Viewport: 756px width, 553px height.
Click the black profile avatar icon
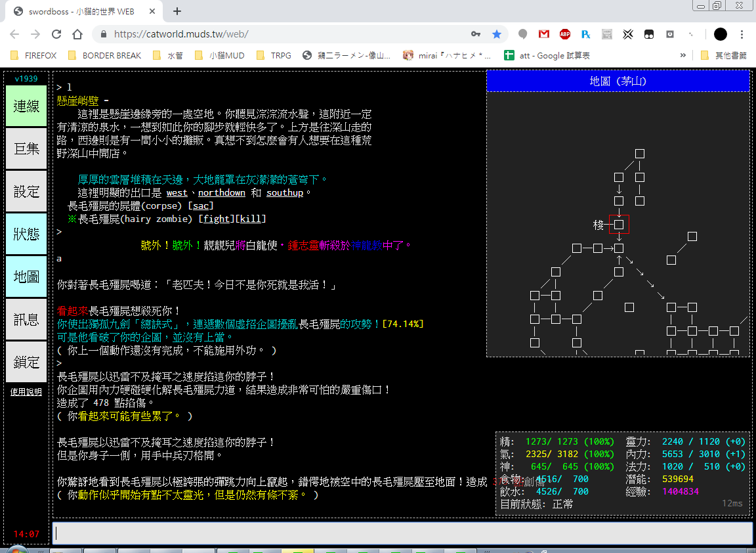721,34
